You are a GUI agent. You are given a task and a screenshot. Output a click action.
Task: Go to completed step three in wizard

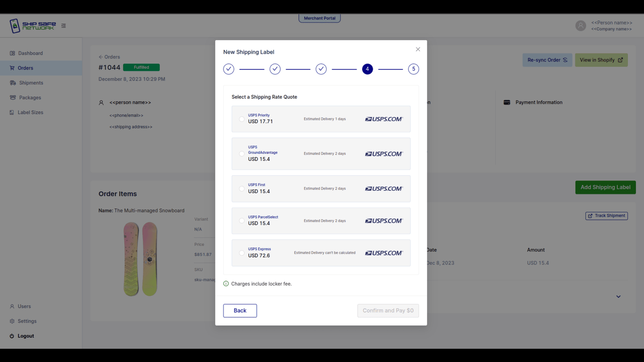point(321,69)
